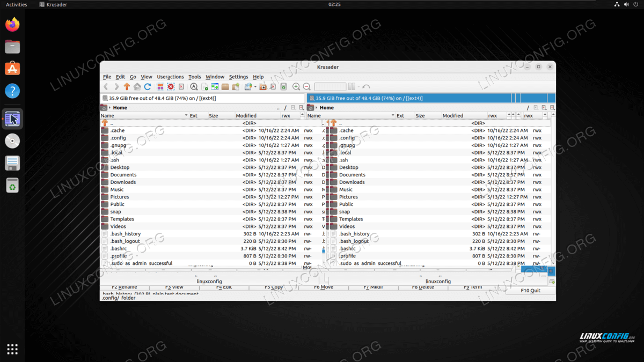
Task: Open the system tray menu in top bar
Action: pos(626,4)
